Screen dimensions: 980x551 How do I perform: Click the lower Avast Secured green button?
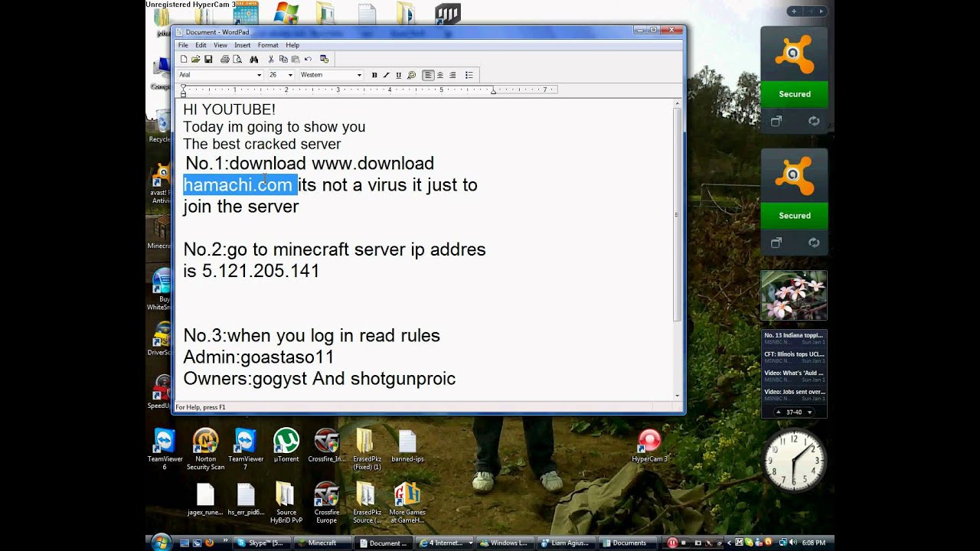[x=794, y=216]
